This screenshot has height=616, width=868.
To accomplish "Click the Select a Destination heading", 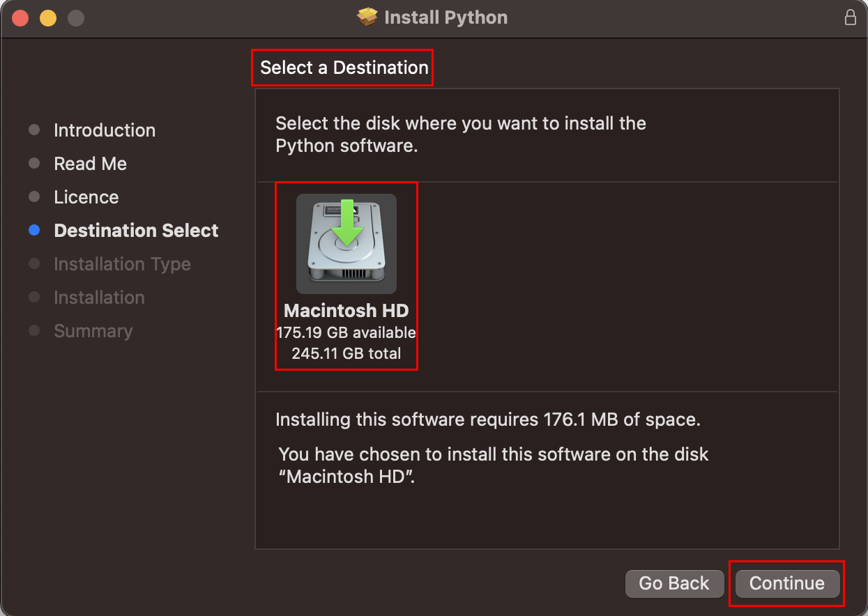I will tap(343, 68).
